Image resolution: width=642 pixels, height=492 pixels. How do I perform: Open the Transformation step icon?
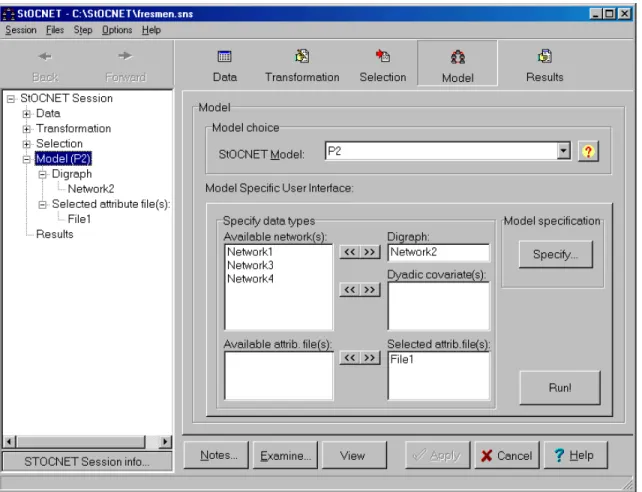302,56
